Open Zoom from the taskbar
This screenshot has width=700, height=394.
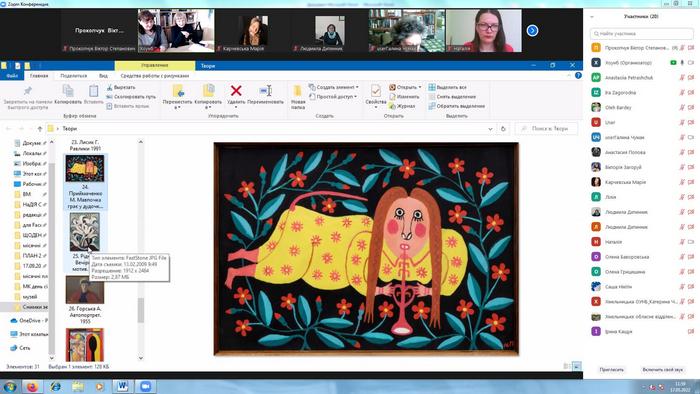pos(146,386)
